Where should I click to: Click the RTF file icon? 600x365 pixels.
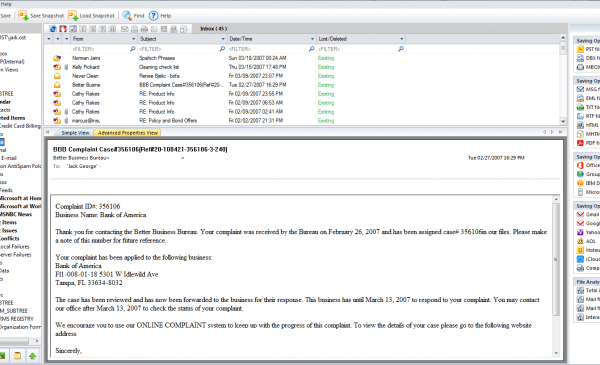point(580,116)
